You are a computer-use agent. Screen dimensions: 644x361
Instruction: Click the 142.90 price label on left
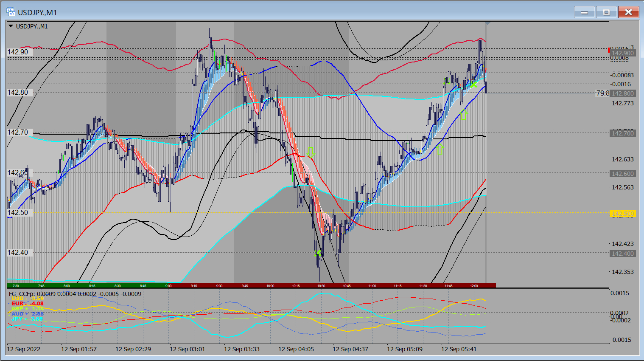click(18, 52)
